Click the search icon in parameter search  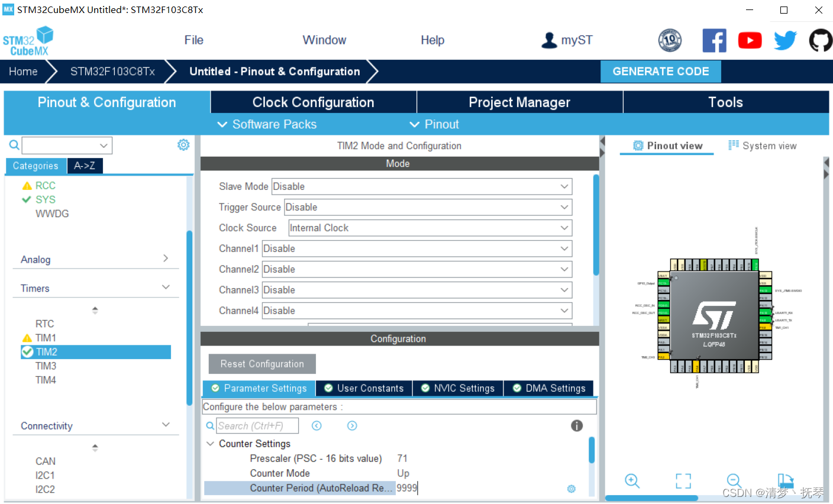(x=210, y=425)
